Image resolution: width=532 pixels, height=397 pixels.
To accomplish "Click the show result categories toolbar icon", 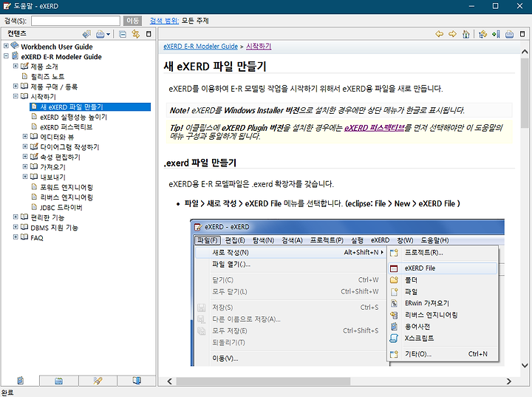I will coord(87,34).
